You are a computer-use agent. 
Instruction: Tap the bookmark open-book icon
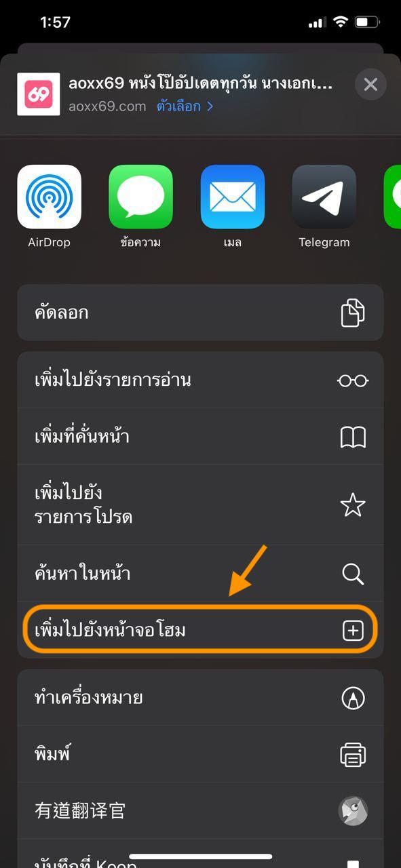point(353,437)
